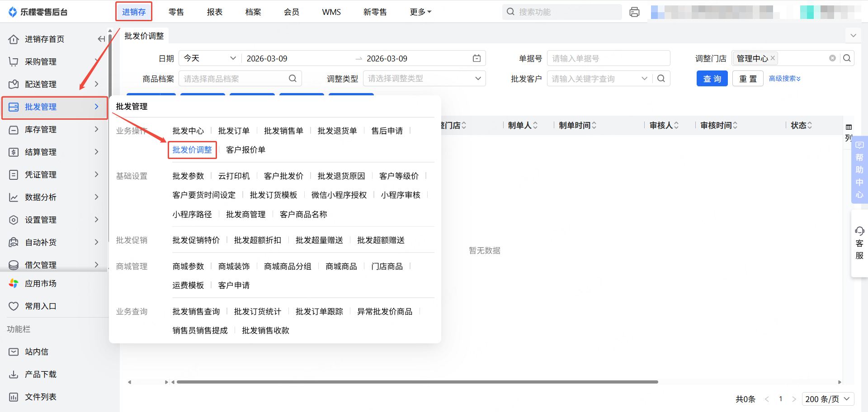This screenshot has width=868, height=412.
Task: Click the 批发客户 search magnifier icon
Action: coord(661,79)
